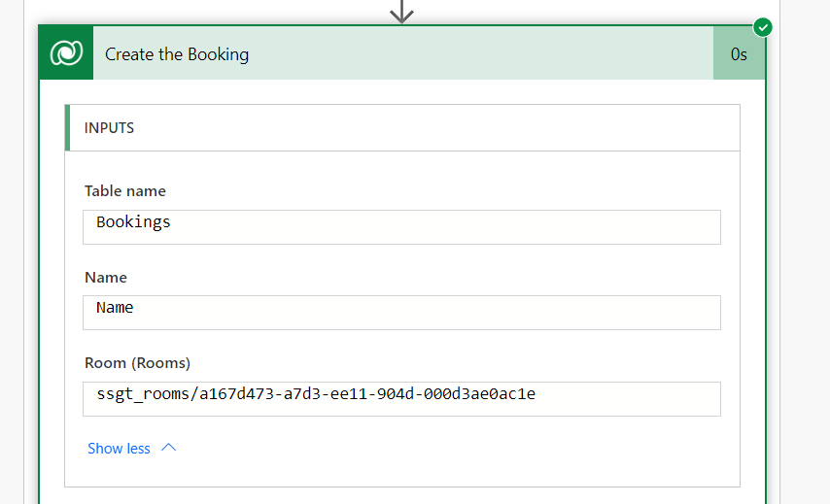Click the ssgt_rooms GUID text

(316, 393)
